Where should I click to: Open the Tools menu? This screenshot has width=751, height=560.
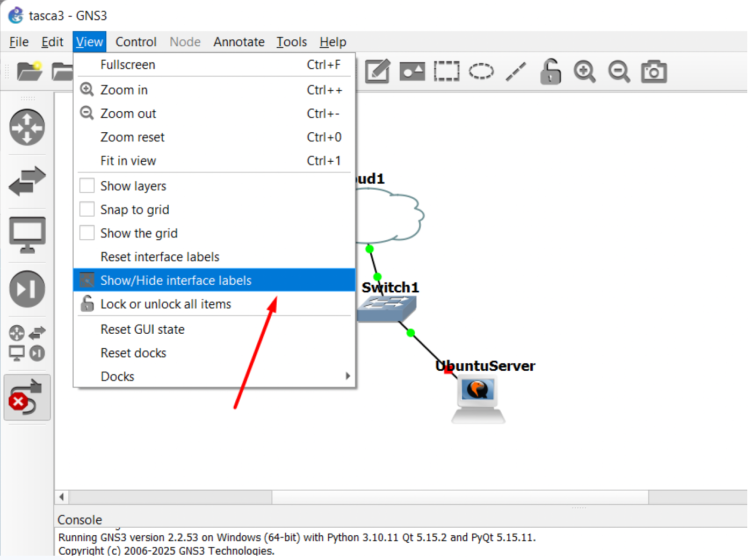(x=291, y=42)
